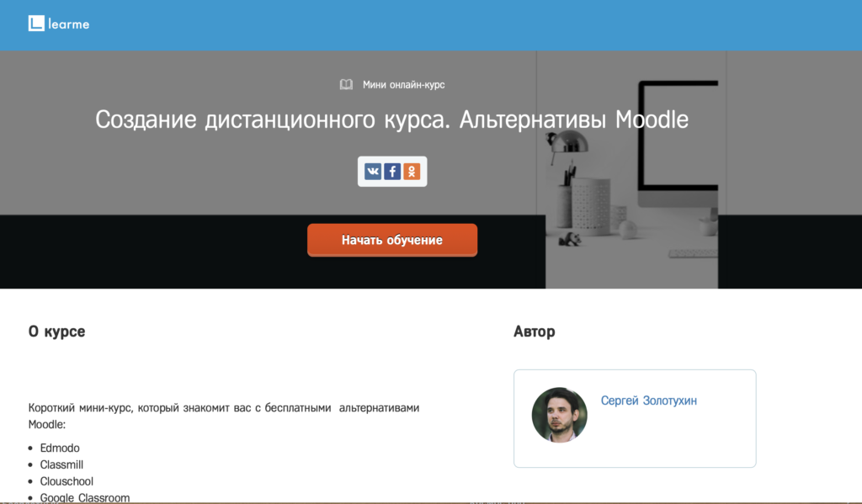Share the course on VK
The image size is (862, 504).
373,172
